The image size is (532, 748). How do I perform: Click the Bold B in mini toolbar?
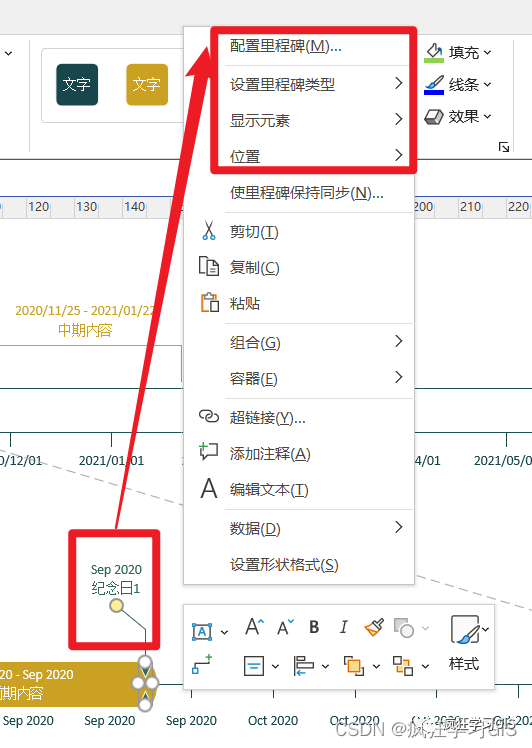click(314, 627)
